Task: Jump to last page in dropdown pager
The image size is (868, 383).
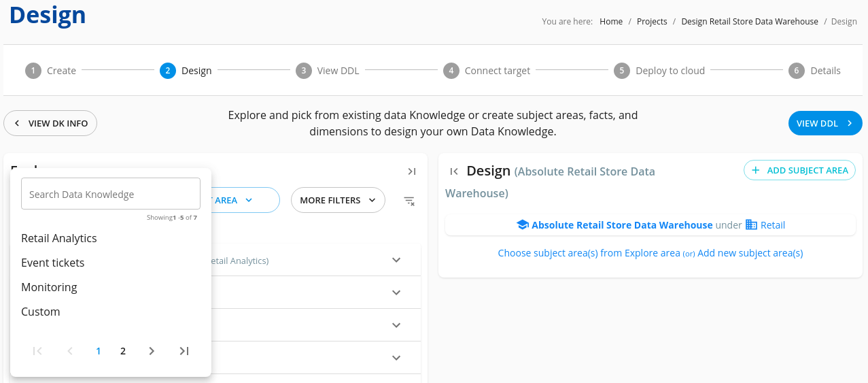Action: point(184,351)
